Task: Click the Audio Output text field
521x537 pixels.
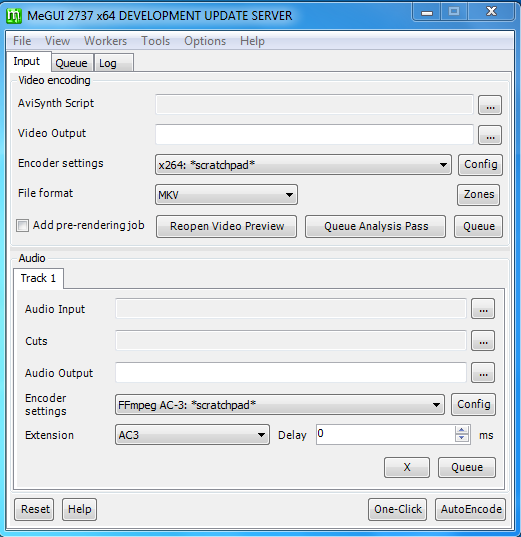Action: [291, 372]
